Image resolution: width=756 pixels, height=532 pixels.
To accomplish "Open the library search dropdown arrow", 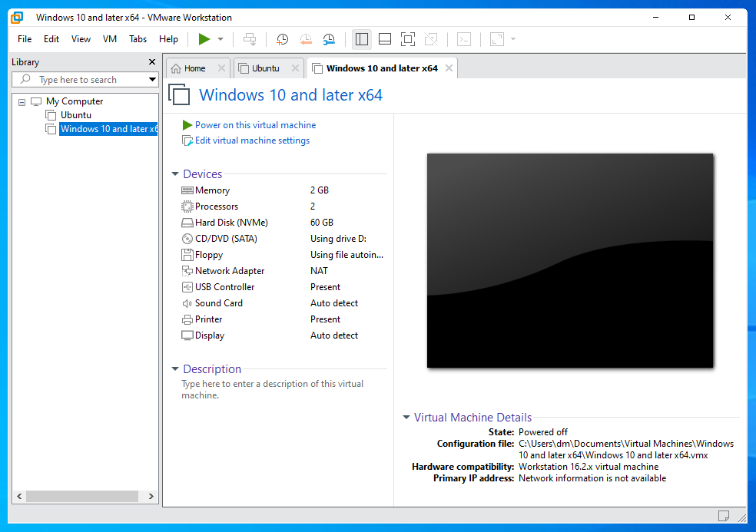I will [152, 80].
